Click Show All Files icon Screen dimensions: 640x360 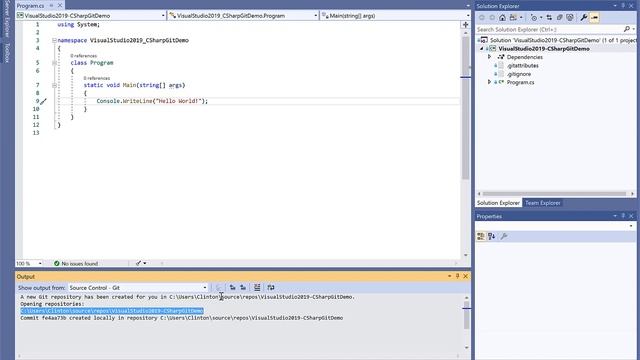click(x=570, y=18)
